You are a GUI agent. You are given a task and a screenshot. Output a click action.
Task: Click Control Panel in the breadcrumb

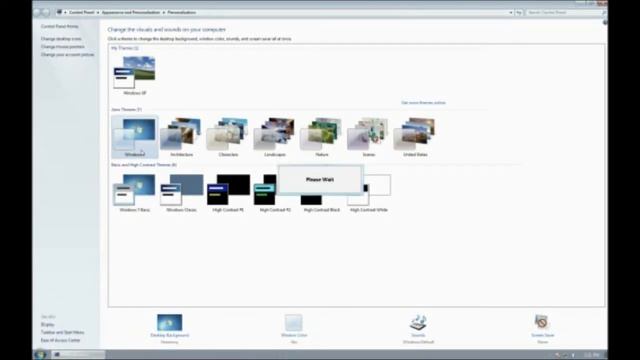tap(81, 12)
